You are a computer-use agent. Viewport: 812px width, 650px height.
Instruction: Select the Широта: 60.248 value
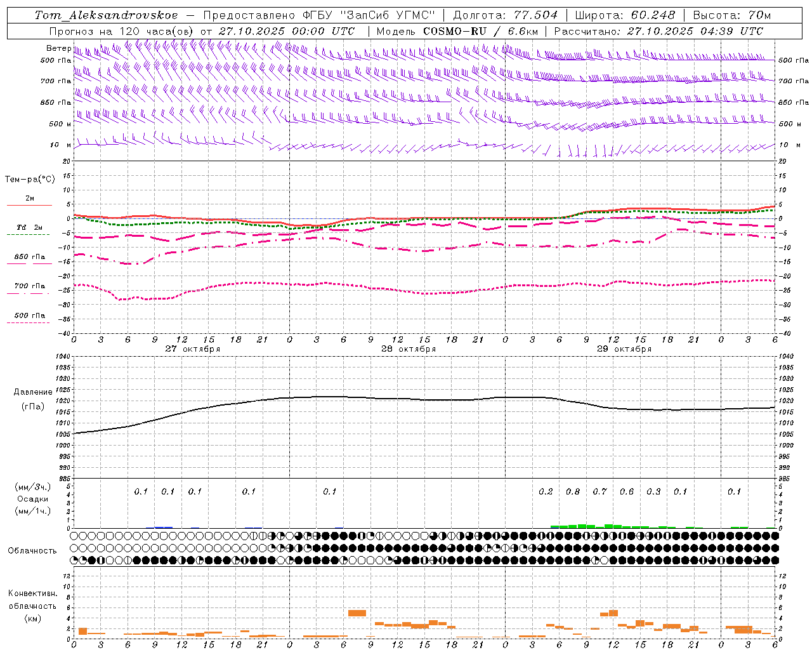624,15
